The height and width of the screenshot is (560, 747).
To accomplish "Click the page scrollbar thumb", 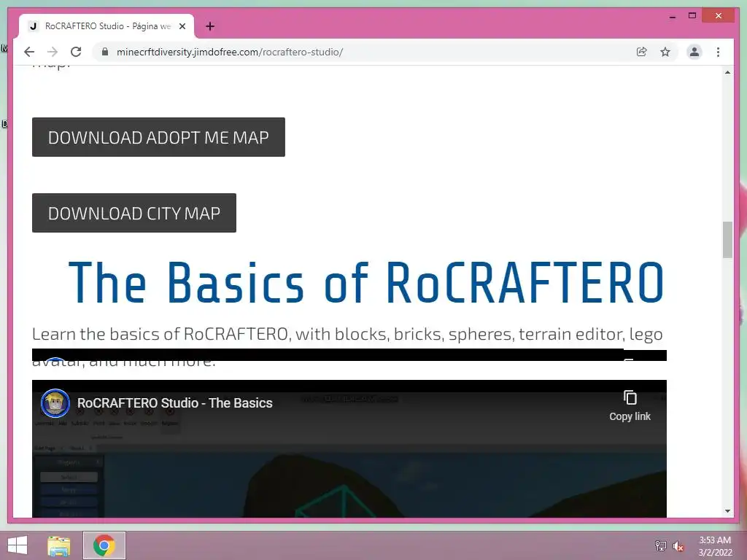I will click(x=727, y=239).
